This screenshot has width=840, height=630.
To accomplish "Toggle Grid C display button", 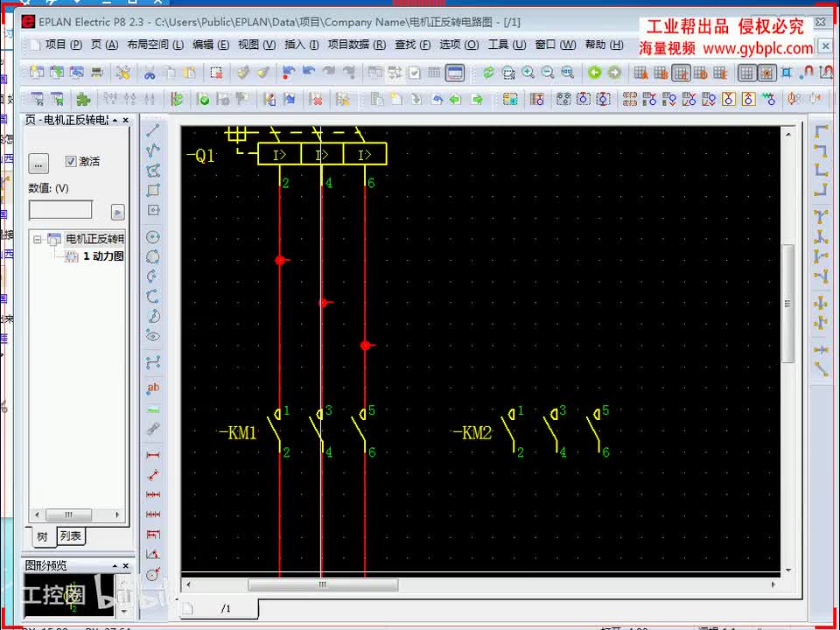I will click(681, 73).
